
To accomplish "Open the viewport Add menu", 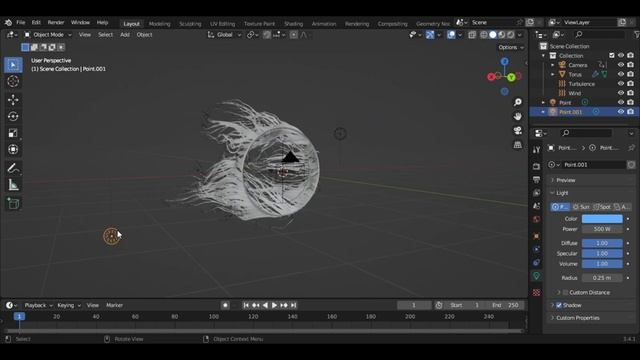I will (x=125, y=35).
